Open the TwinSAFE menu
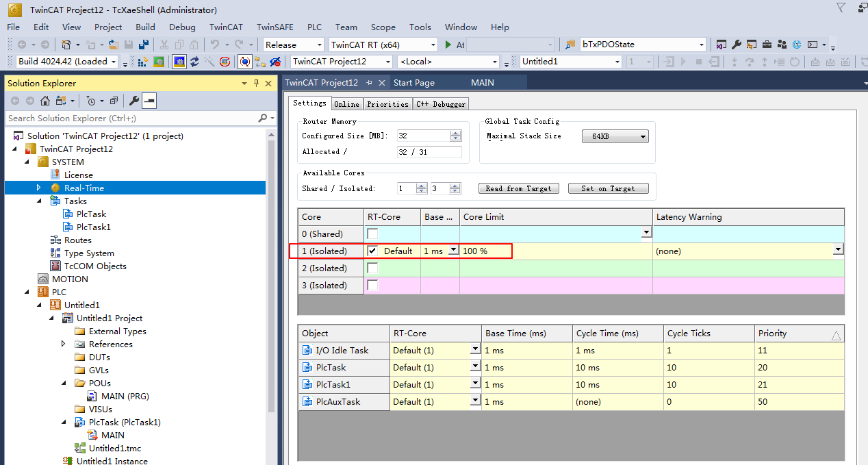Viewport: 868px width, 465px height. [x=275, y=27]
